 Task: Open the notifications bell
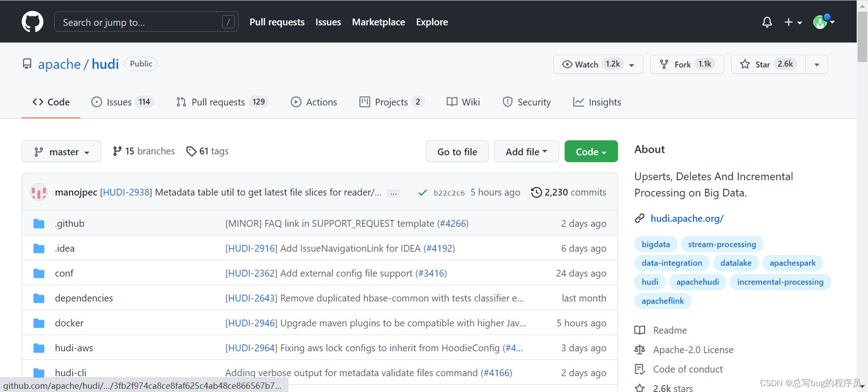[767, 22]
